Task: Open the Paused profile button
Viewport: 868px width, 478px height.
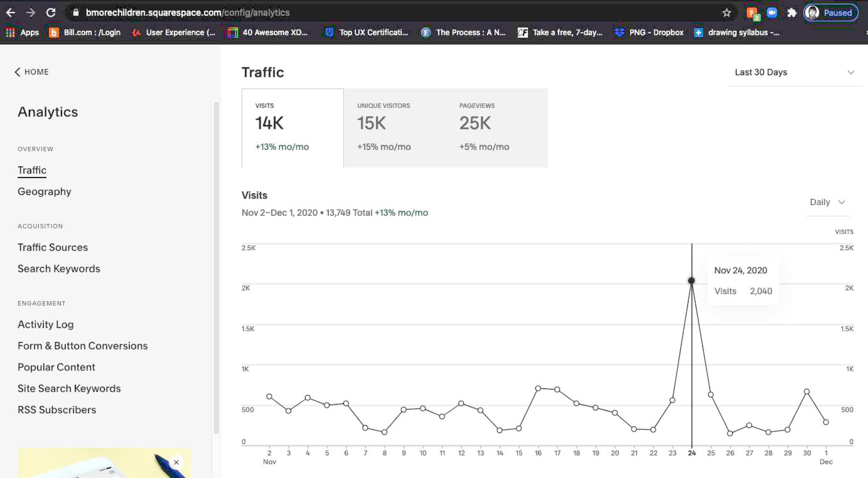Action: [x=831, y=13]
